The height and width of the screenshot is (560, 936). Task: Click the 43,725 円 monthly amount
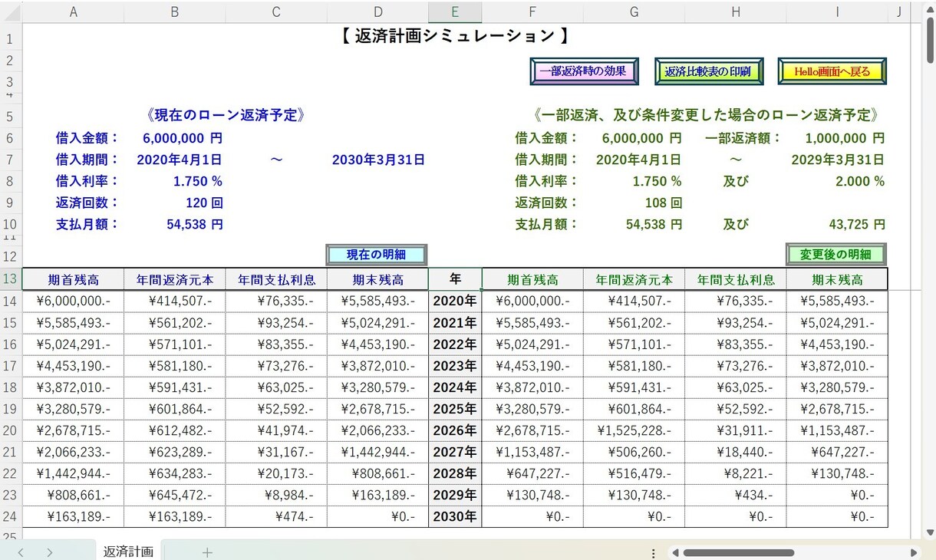click(x=857, y=225)
